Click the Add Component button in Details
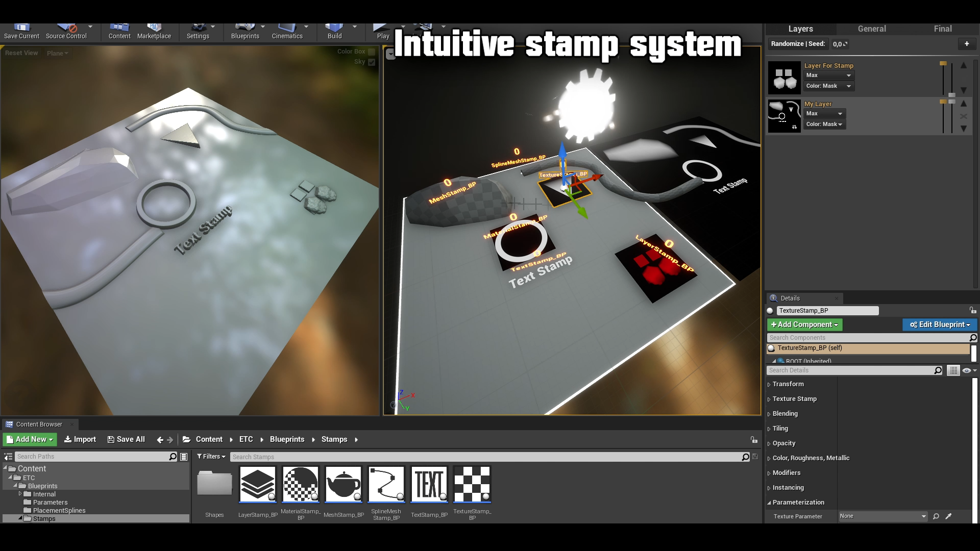The height and width of the screenshot is (551, 980). tap(804, 324)
